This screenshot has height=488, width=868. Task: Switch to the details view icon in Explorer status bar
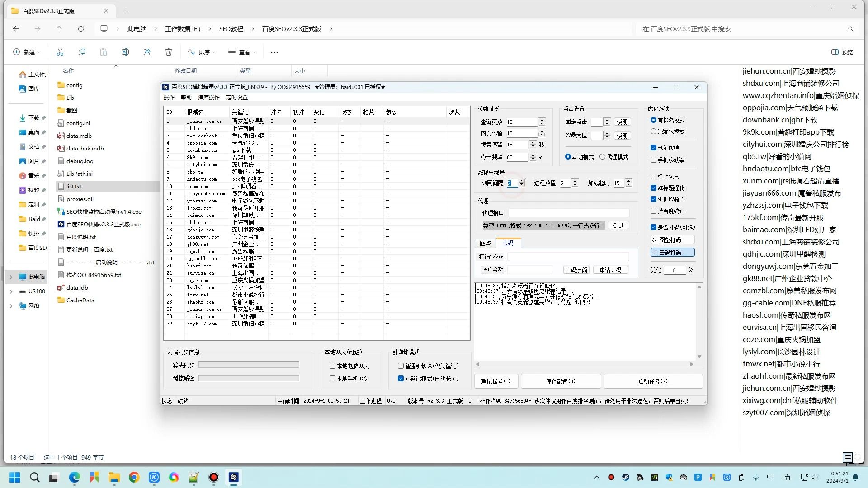848,457
